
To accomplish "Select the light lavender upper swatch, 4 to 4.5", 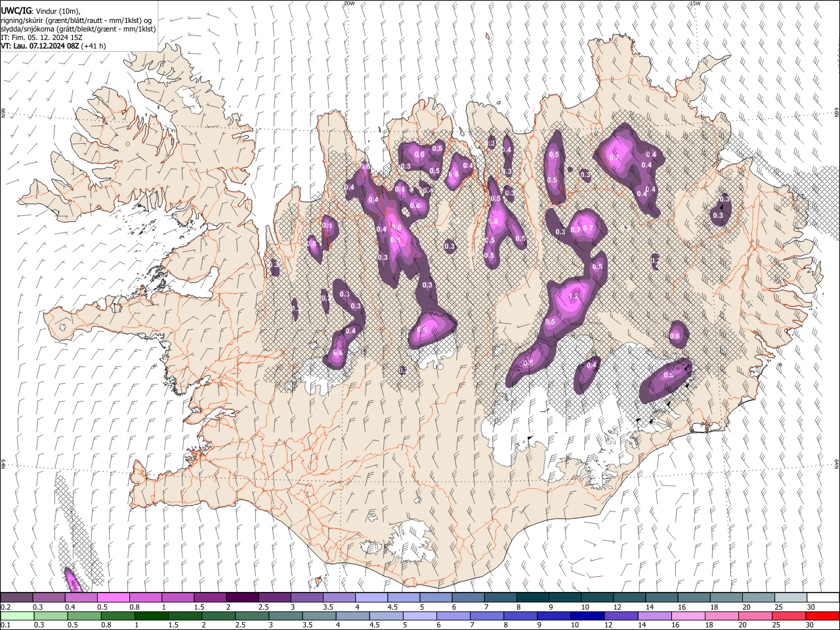I will click(371, 598).
